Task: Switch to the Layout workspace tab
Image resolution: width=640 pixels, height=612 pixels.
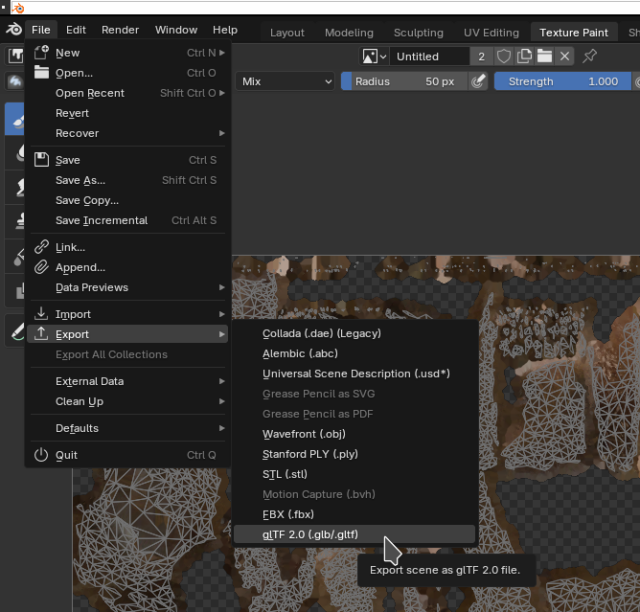Action: pyautogui.click(x=287, y=33)
